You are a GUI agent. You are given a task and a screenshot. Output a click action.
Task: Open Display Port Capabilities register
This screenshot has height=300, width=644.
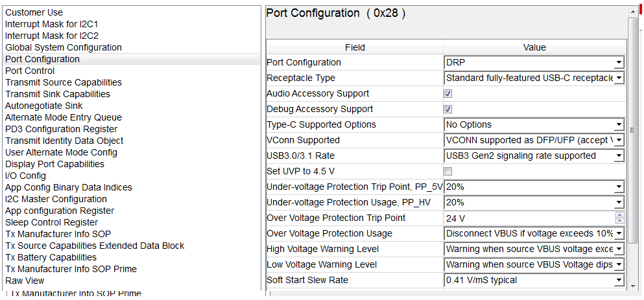(x=55, y=164)
